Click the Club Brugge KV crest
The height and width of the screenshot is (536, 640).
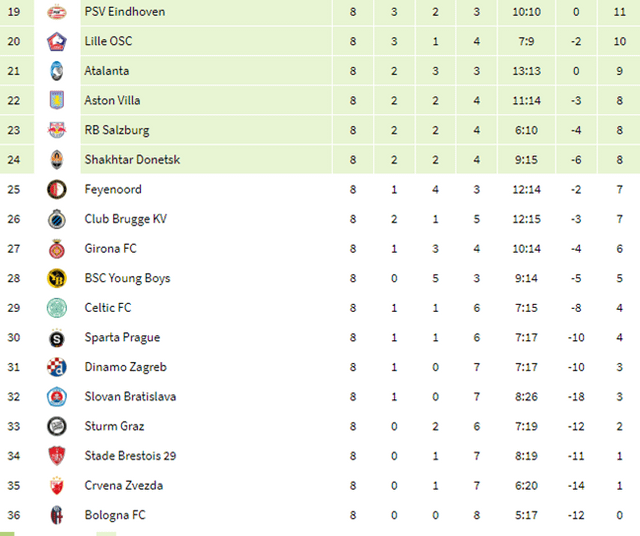click(x=56, y=219)
